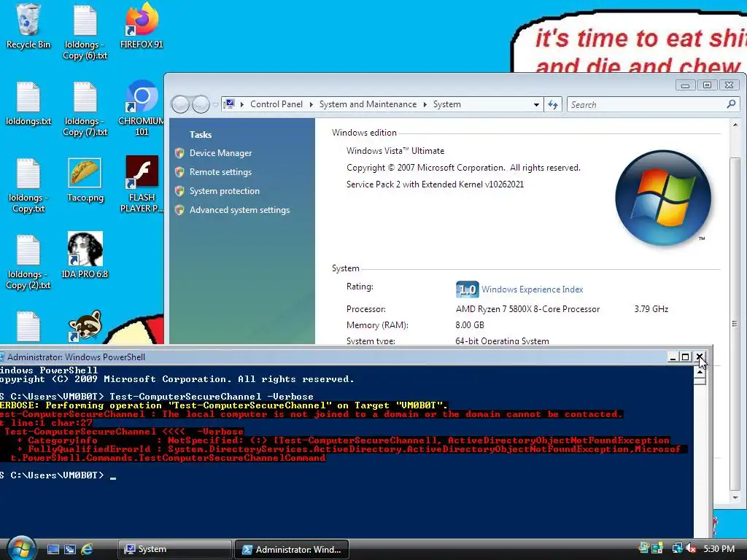747x560 pixels.
Task: Close the Administrator PowerShell window
Action: 699,357
